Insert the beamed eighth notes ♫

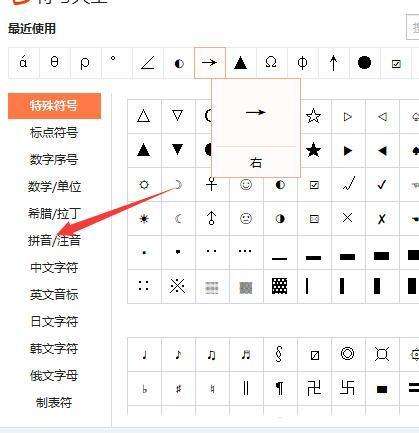tap(212, 354)
